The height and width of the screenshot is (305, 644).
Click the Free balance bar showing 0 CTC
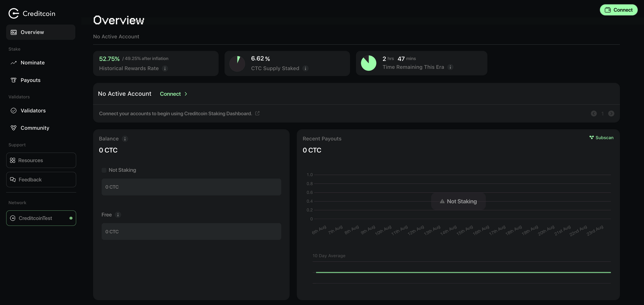[x=191, y=232]
